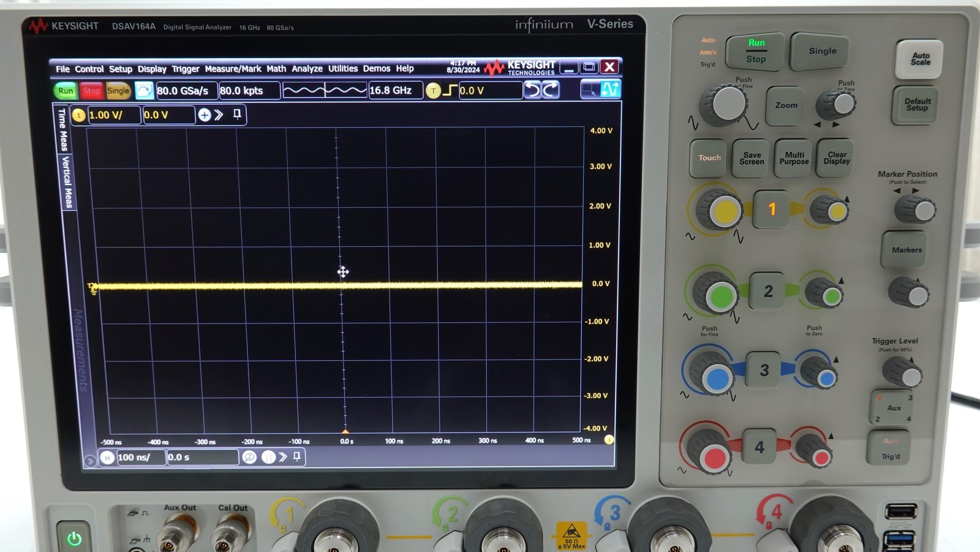The width and height of the screenshot is (980, 552).
Task: Click the waveform memory overview bar
Action: (x=325, y=91)
